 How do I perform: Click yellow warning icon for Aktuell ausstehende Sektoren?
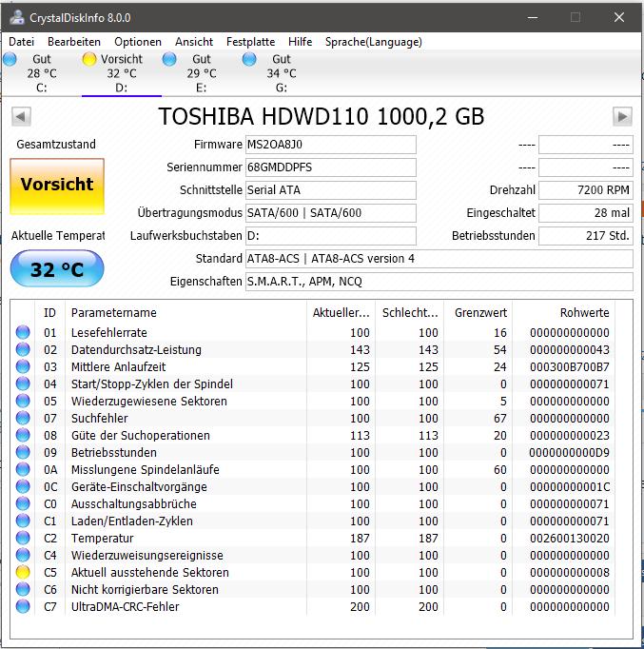tap(23, 573)
